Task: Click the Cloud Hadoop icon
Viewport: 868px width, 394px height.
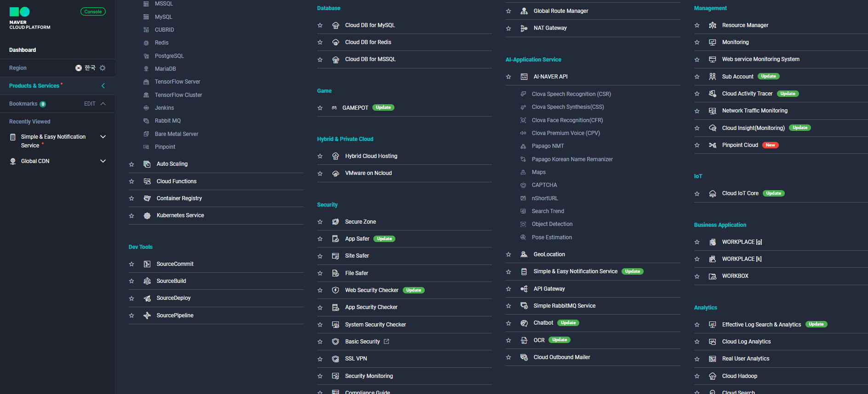Action: (713, 376)
